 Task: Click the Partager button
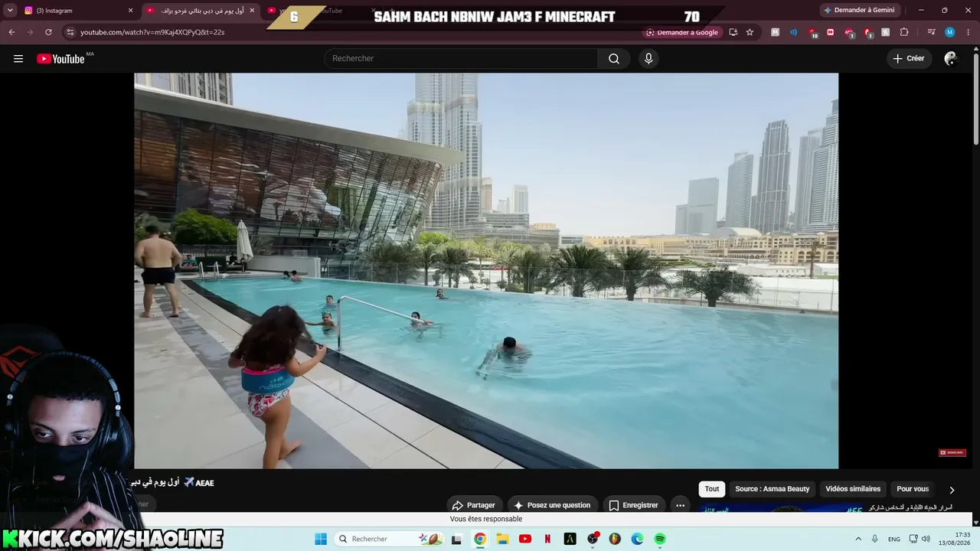click(x=473, y=505)
